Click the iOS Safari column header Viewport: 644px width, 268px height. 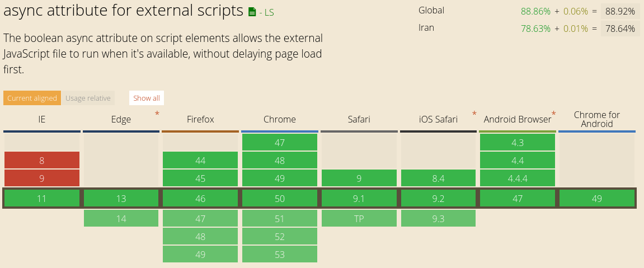438,119
